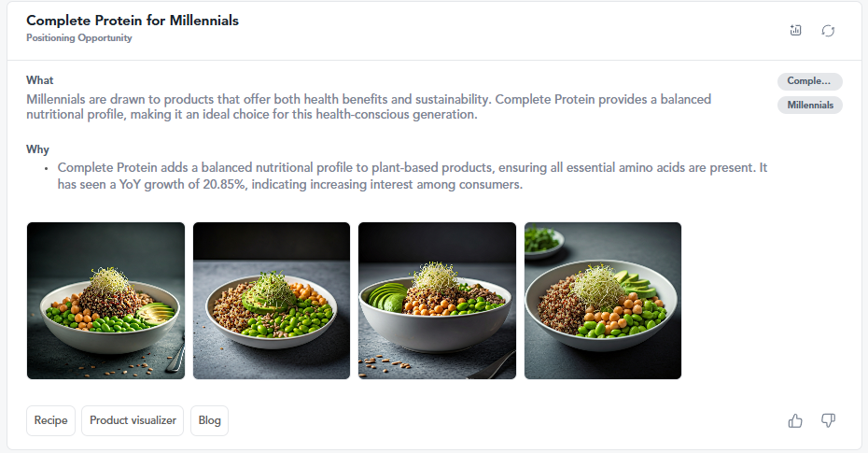Open the fourth protein bowl image
868x453 pixels.
click(603, 301)
